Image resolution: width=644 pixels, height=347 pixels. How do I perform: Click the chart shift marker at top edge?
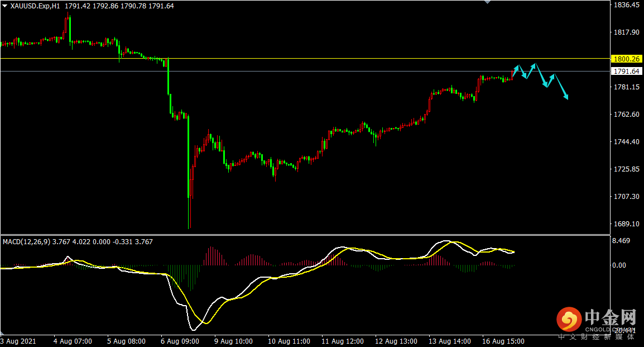[x=488, y=2]
